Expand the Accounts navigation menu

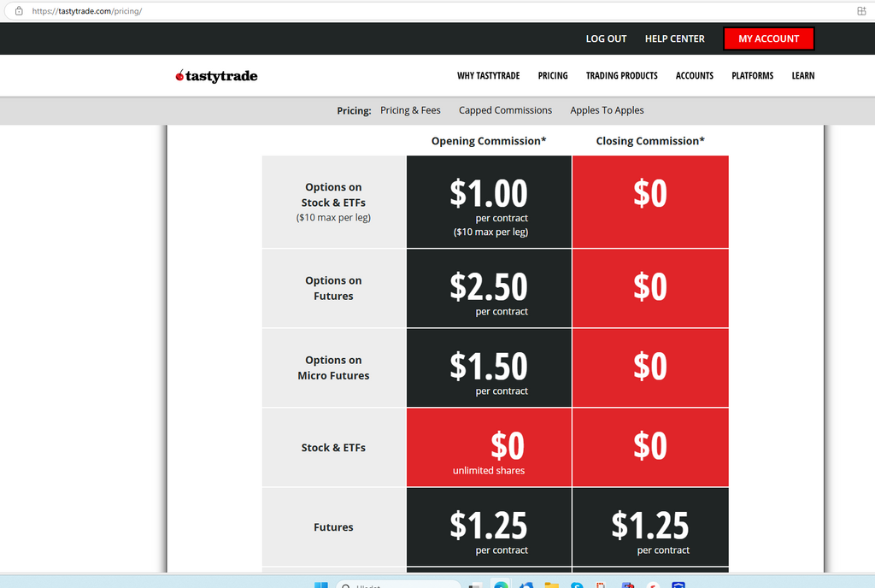point(694,76)
